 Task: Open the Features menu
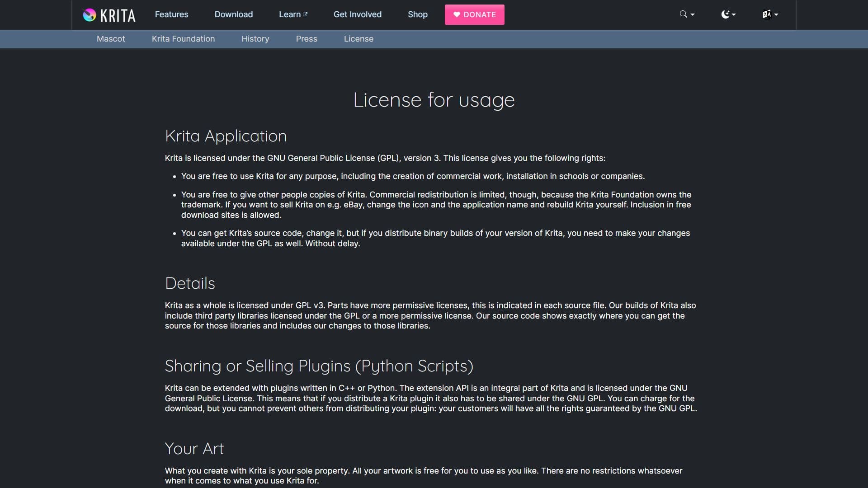pos(171,14)
